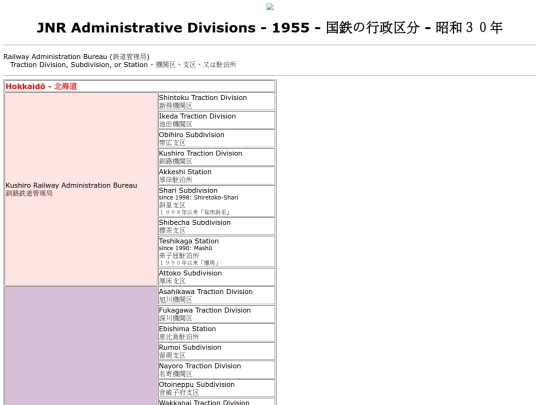Click the Kushiro Traction Division entry
Screen dimensions: 540x405
[x=216, y=157]
